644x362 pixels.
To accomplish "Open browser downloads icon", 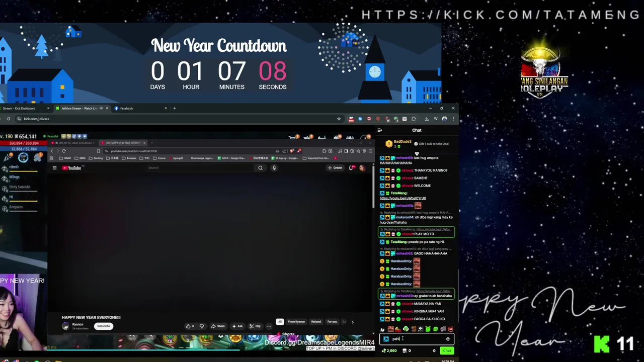I will 427,119.
